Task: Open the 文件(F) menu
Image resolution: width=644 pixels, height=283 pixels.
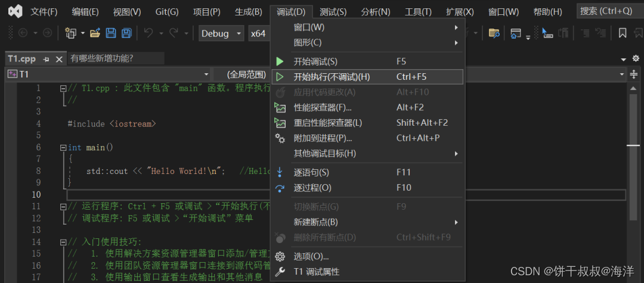Action: pyautogui.click(x=44, y=11)
